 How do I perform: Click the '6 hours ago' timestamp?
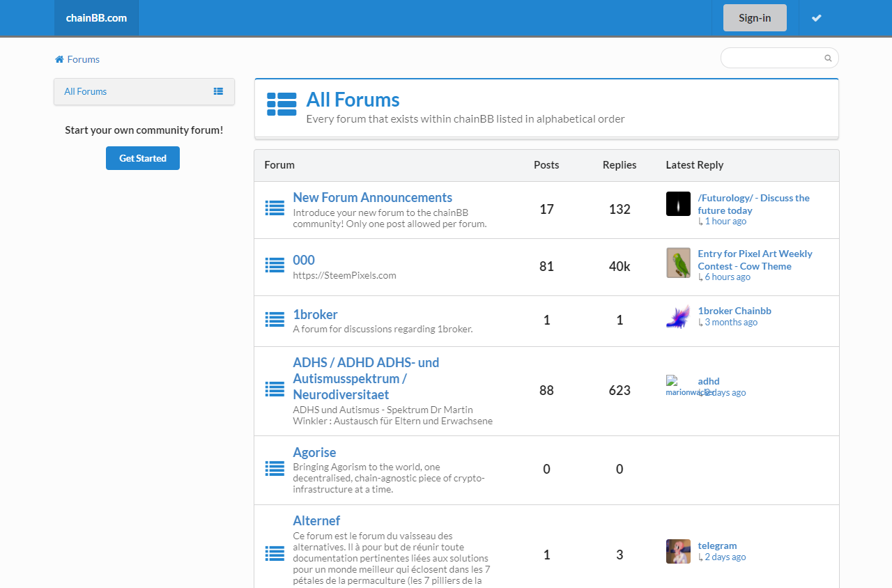[x=728, y=277]
